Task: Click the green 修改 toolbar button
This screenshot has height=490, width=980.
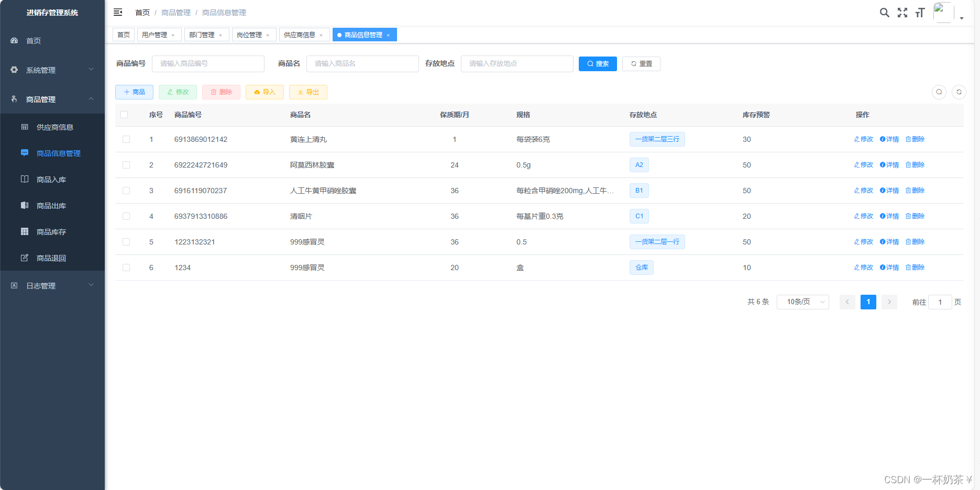Action: [178, 92]
